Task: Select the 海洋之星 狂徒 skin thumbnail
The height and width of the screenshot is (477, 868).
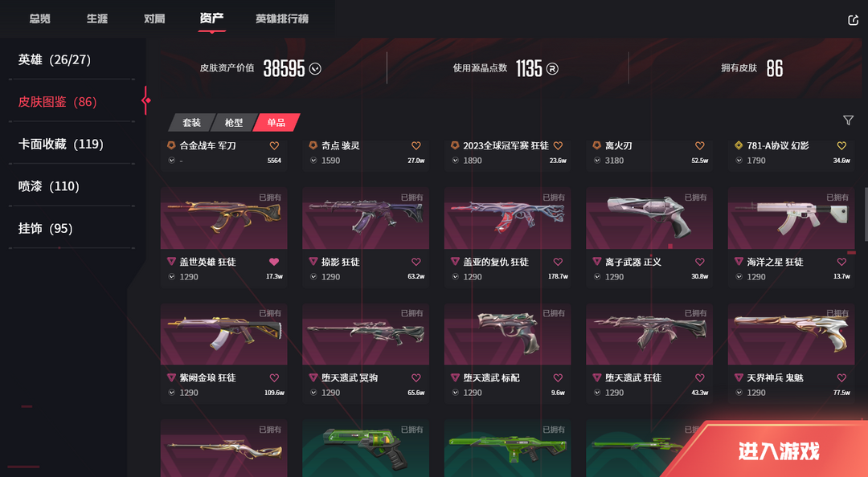Action: coord(791,218)
